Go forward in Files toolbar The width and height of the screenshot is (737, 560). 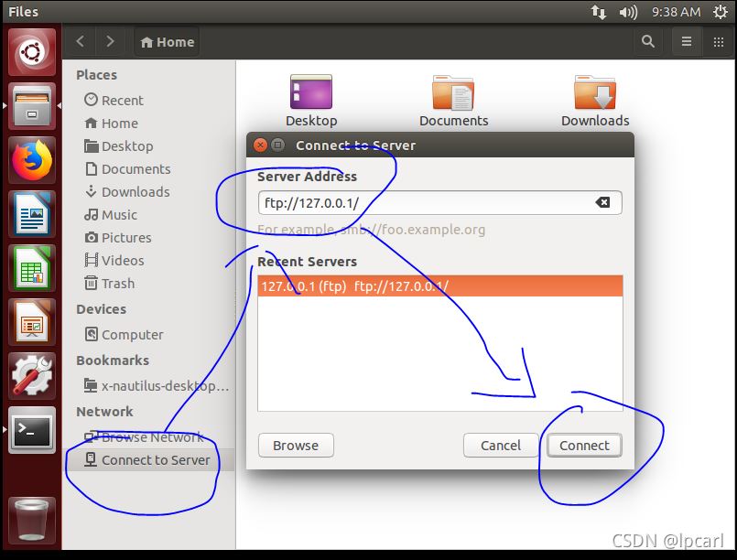[110, 41]
